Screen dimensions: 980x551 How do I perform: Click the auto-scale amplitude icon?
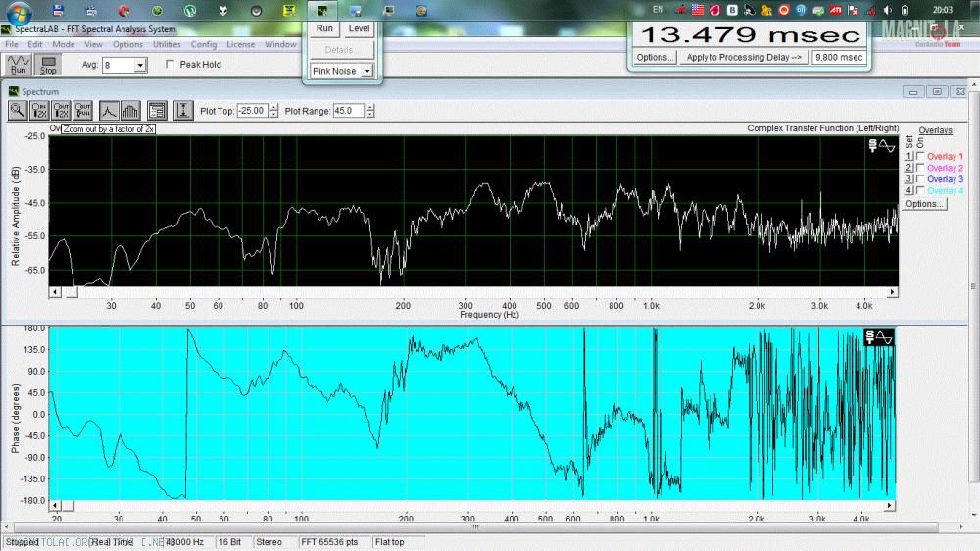pos(183,111)
